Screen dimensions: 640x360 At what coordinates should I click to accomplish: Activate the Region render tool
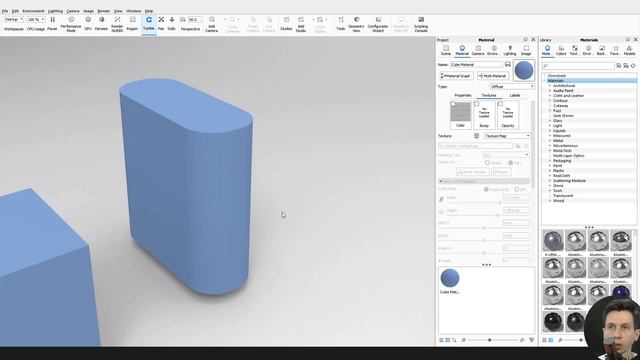(x=132, y=24)
